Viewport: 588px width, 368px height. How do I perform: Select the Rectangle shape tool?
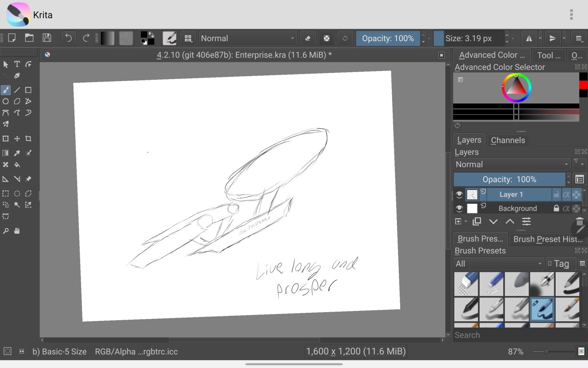28,90
